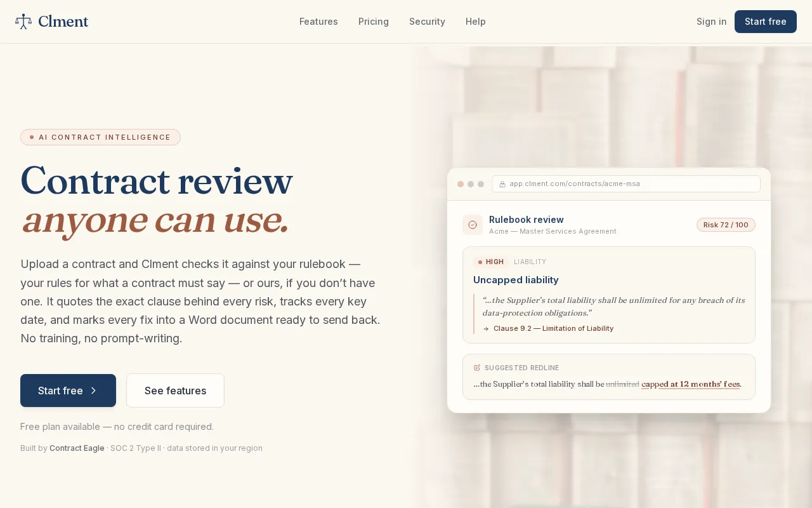Viewport: 812px width, 508px height.
Task: Click the AI Contract Intelligence badge
Action: pos(100,137)
